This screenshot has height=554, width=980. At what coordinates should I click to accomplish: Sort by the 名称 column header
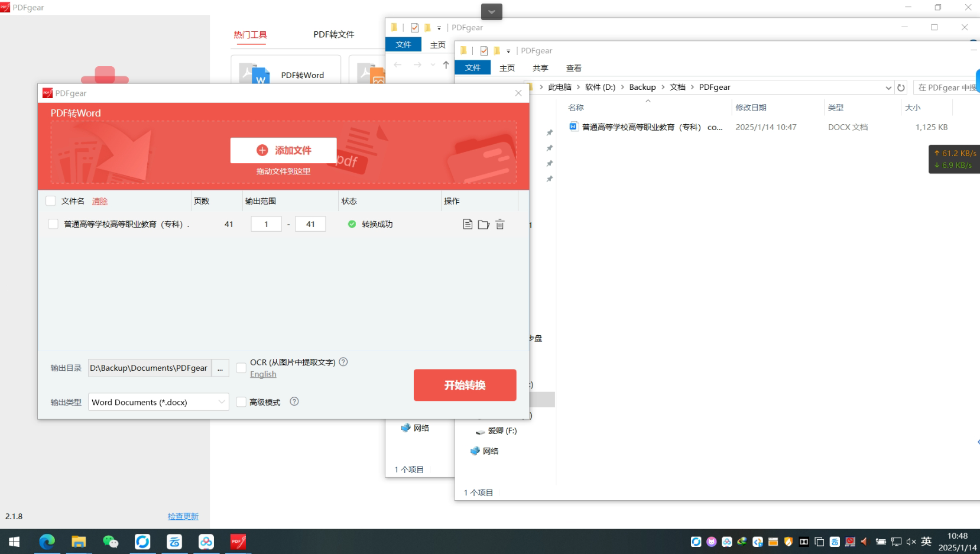coord(648,108)
